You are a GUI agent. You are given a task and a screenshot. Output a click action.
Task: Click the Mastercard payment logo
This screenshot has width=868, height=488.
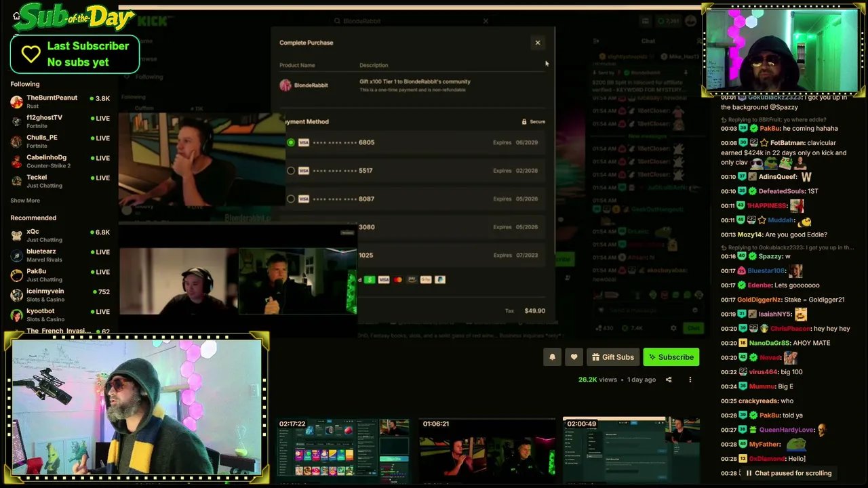398,279
